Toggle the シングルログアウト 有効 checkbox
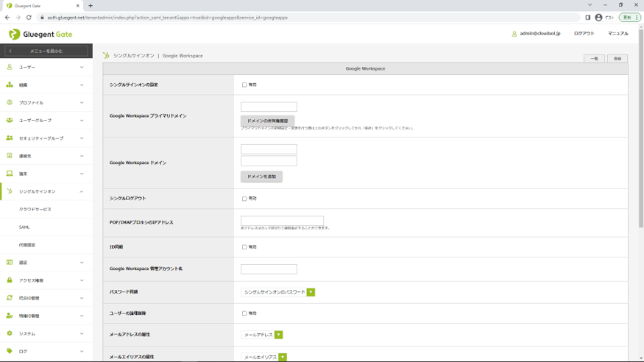This screenshot has height=362, width=644. [244, 199]
